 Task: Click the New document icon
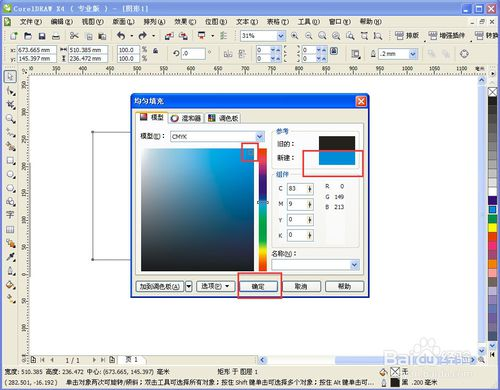click(x=14, y=36)
